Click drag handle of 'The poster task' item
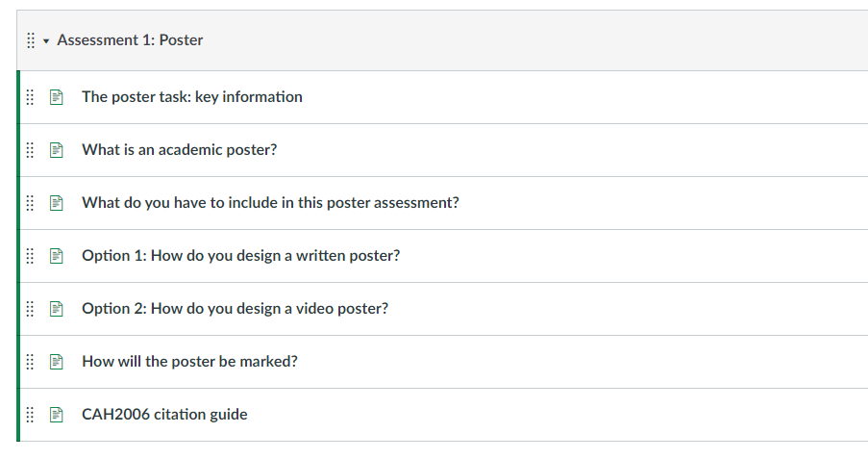The height and width of the screenshot is (459, 868). tap(30, 97)
